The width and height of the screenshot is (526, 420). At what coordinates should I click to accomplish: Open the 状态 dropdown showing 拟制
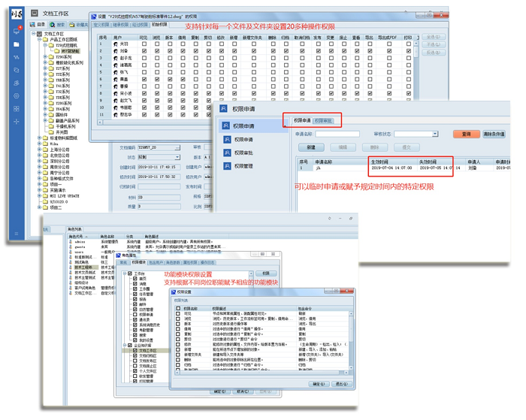[177, 157]
